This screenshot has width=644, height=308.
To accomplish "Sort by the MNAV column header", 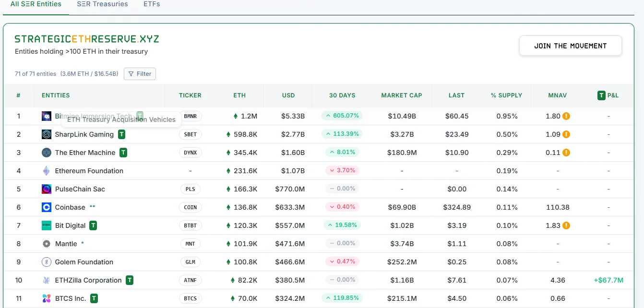I will (x=557, y=95).
